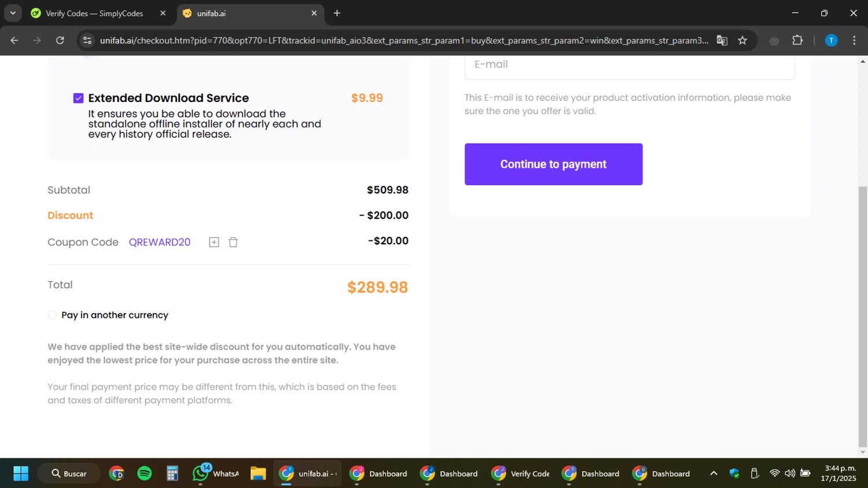Click the USB device tray icon

point(755,474)
